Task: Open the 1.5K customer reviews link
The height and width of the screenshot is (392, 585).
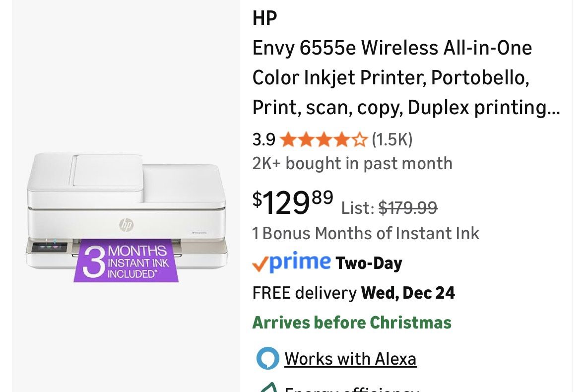Action: (392, 140)
